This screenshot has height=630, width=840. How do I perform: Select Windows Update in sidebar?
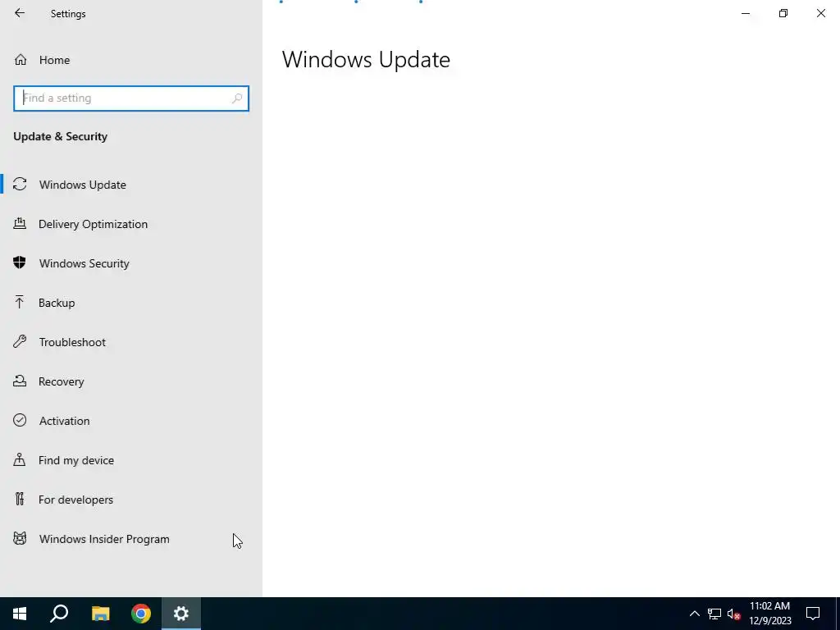point(131,185)
